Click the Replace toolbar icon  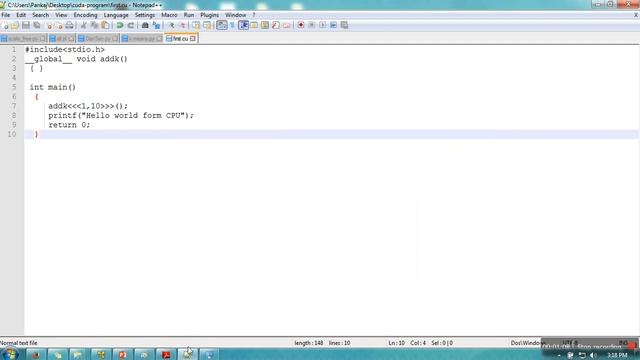coord(156,25)
